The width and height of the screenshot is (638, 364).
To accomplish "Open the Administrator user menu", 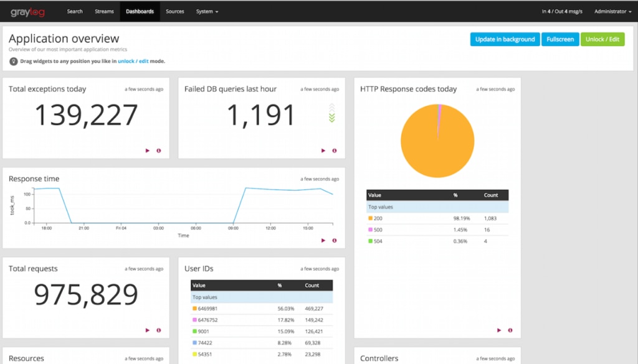I will coord(613,11).
